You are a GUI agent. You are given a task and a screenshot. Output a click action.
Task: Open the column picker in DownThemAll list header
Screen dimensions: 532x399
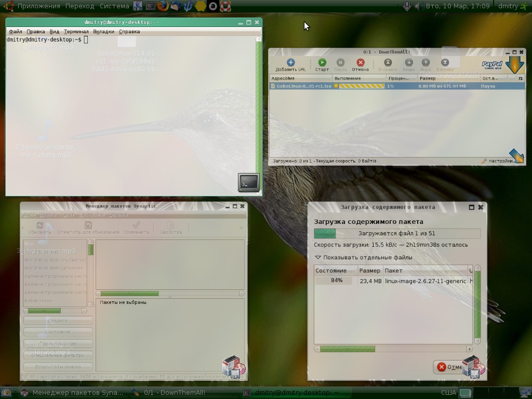tap(521, 78)
